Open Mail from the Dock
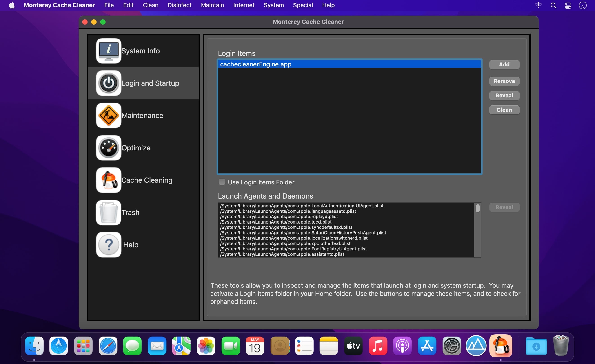Screen dimensions: 595x364 click(x=157, y=346)
